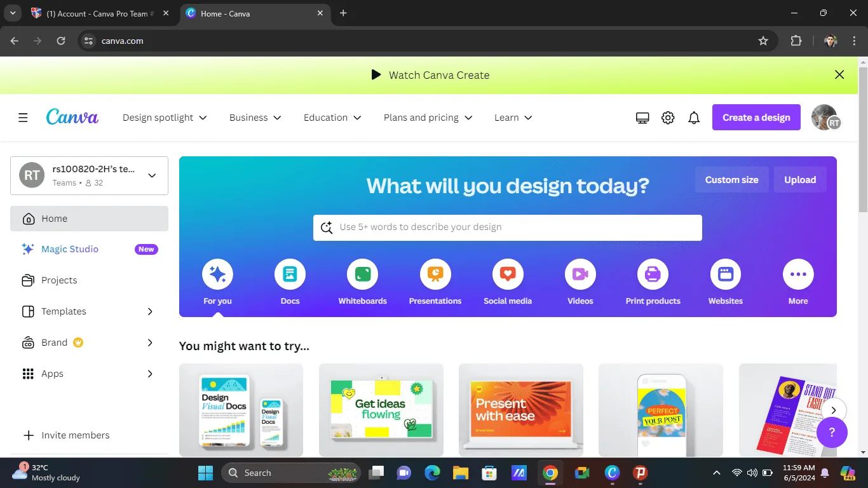
Task: Reload the page
Action: coord(61,41)
